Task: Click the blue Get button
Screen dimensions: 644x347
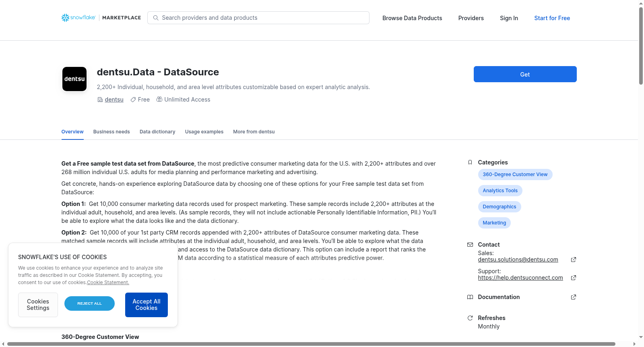Action: [x=525, y=74]
